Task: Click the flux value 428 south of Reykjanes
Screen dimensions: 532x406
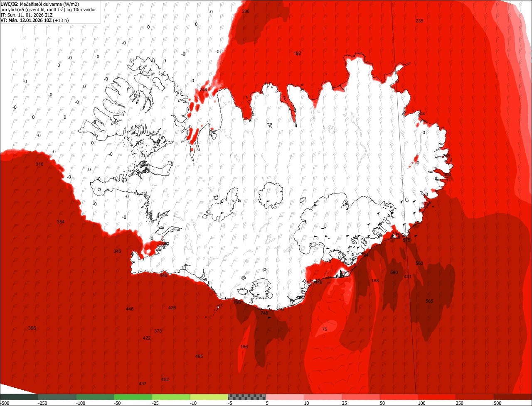Action: click(x=172, y=308)
